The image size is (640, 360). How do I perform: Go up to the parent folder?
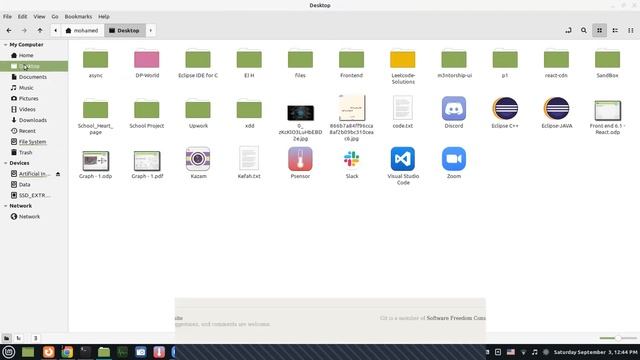tap(40, 31)
